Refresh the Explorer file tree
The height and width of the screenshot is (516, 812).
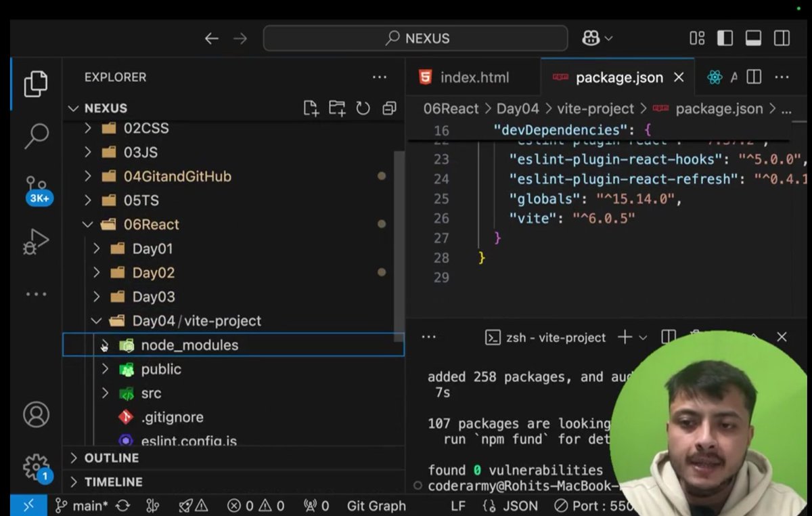coord(363,108)
